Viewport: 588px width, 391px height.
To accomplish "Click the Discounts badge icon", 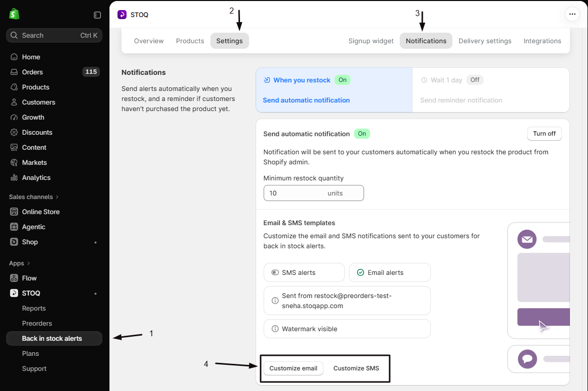I will coord(14,133).
